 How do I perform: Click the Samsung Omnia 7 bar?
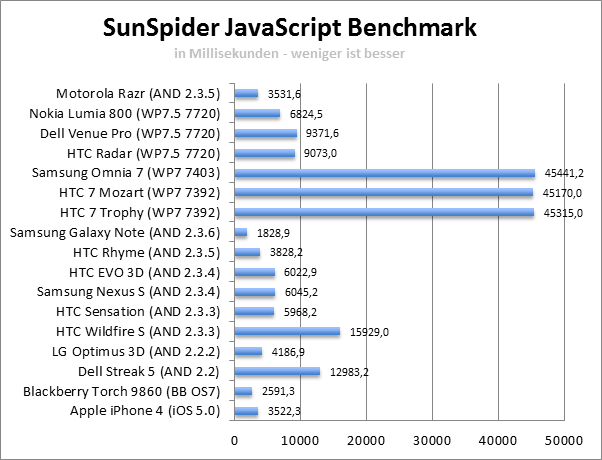coord(385,173)
